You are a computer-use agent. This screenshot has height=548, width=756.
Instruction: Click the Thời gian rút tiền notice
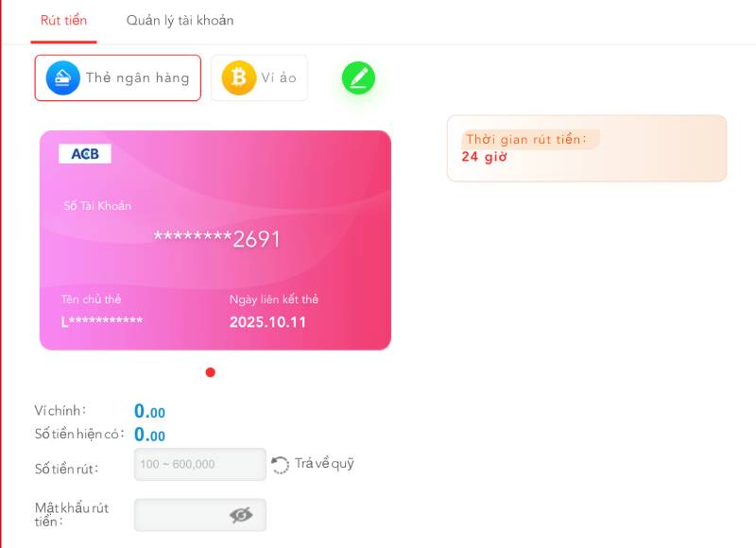click(586, 148)
